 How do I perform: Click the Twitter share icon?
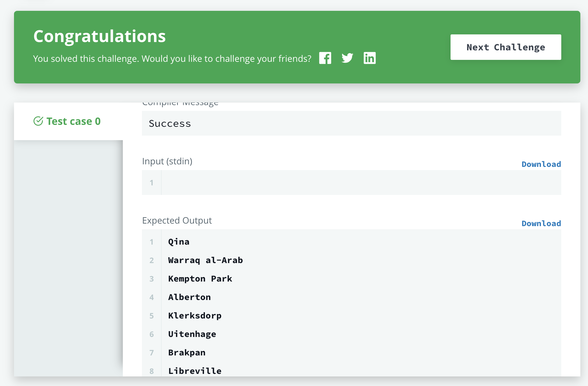pyautogui.click(x=347, y=58)
